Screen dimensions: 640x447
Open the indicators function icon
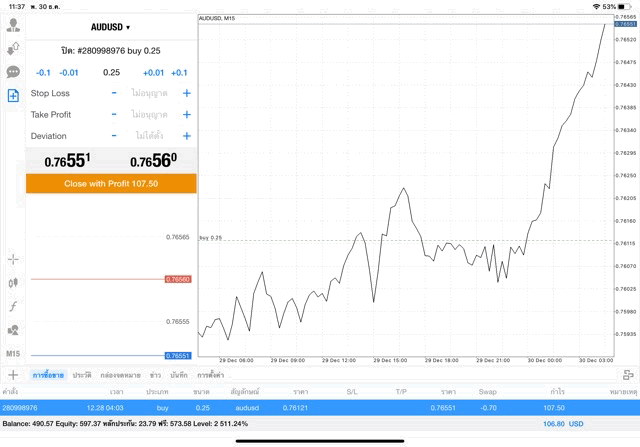pyautogui.click(x=13, y=306)
